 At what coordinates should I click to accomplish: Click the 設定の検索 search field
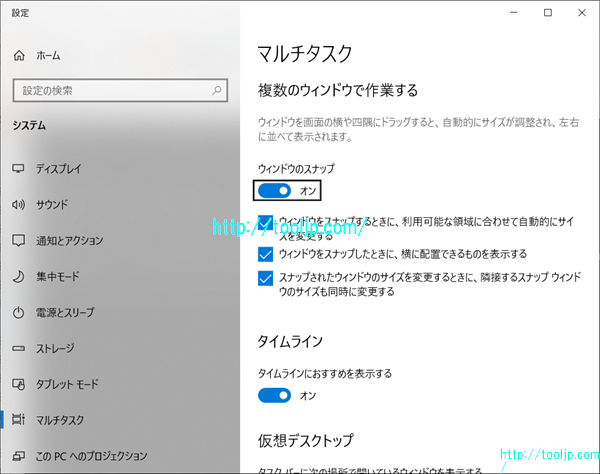coord(120,91)
